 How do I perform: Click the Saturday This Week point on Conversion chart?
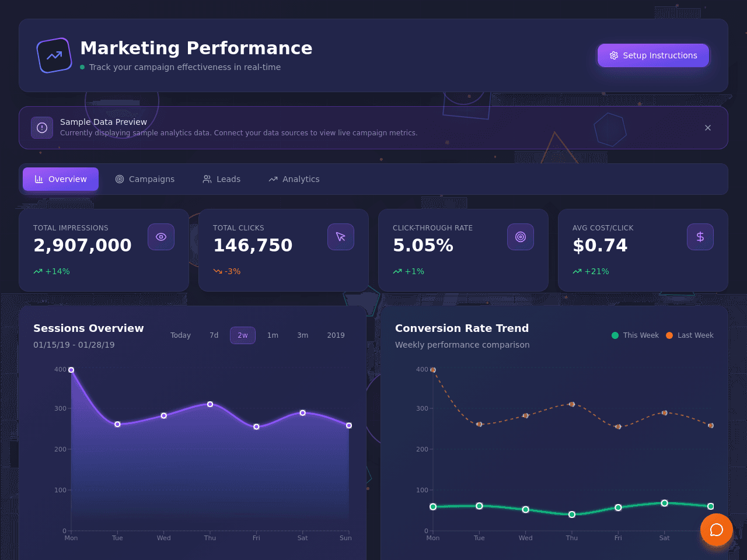tap(665, 503)
